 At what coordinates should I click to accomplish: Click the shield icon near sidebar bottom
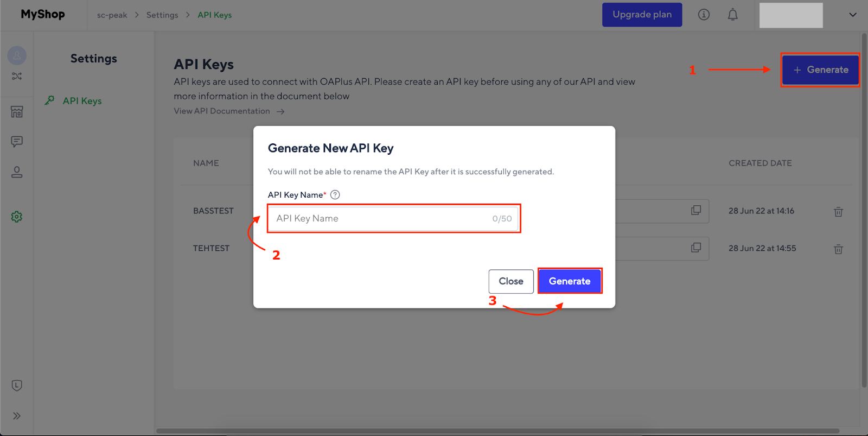(17, 385)
